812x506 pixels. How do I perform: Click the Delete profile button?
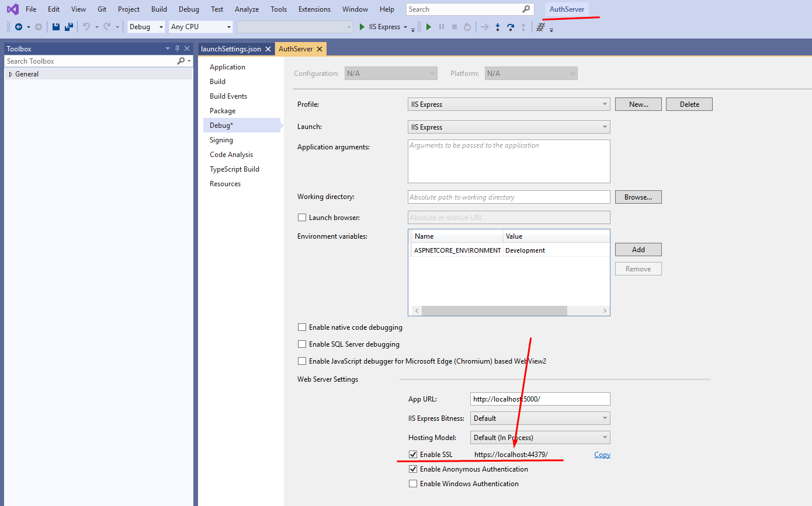click(689, 104)
